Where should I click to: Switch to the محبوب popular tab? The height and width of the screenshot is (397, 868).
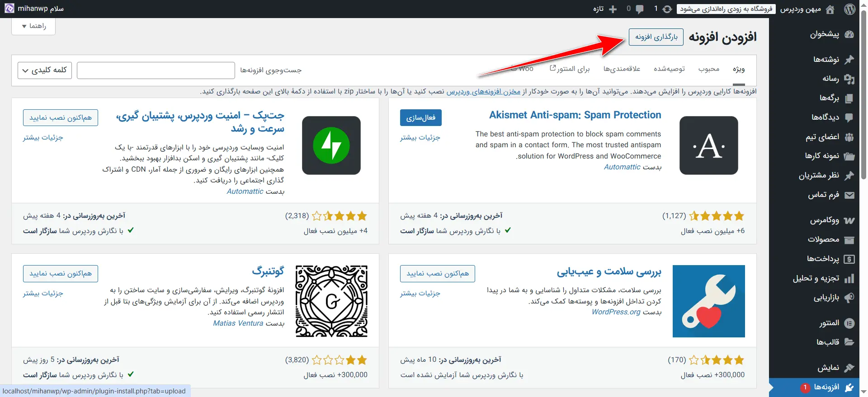point(708,69)
